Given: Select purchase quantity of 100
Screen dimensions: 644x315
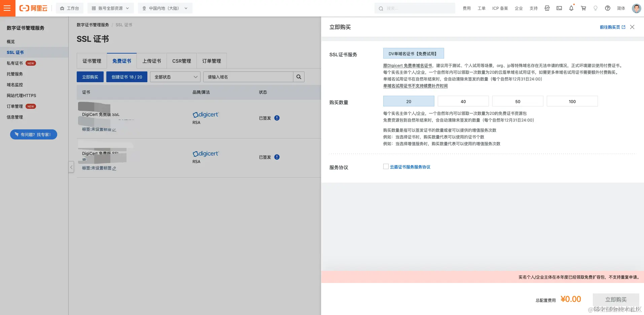Looking at the screenshot, I should coord(572,101).
